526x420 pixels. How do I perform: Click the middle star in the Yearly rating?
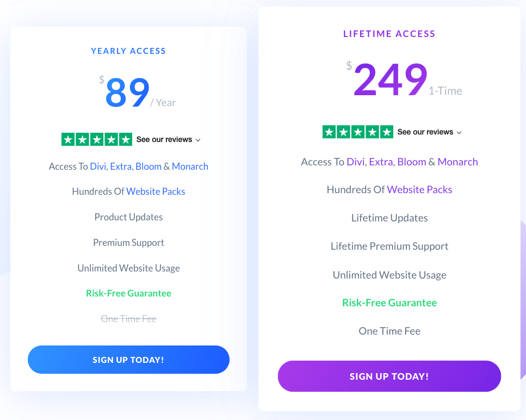tap(96, 139)
